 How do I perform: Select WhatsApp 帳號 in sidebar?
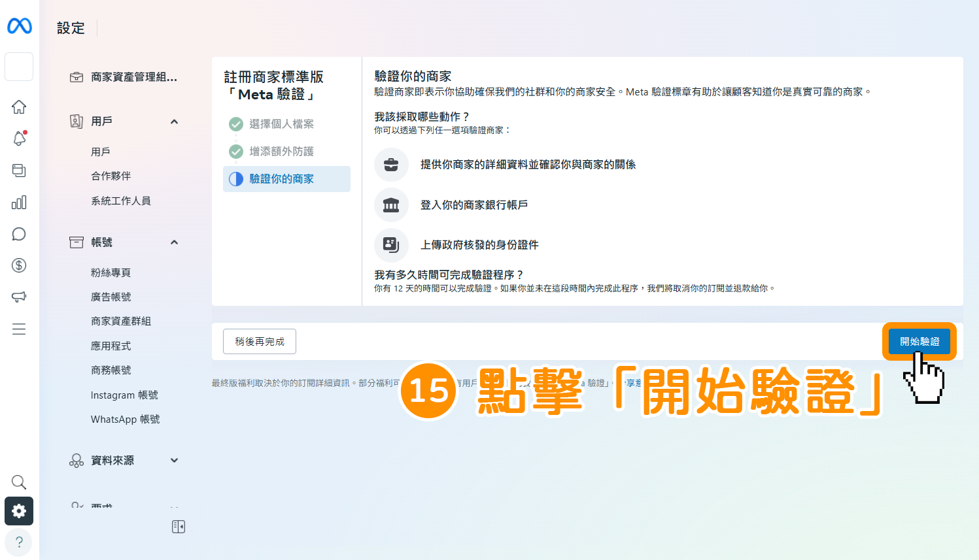coord(126,419)
